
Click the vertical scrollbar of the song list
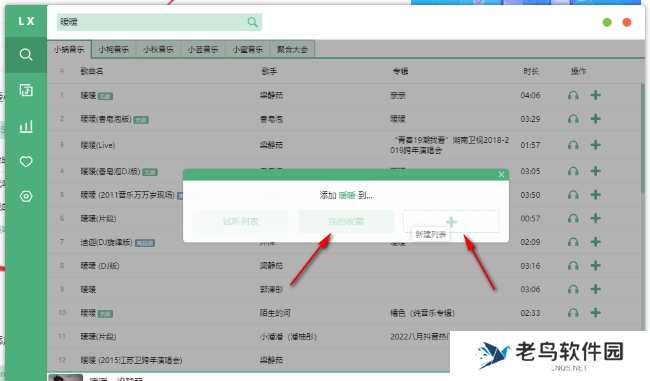(x=643, y=137)
